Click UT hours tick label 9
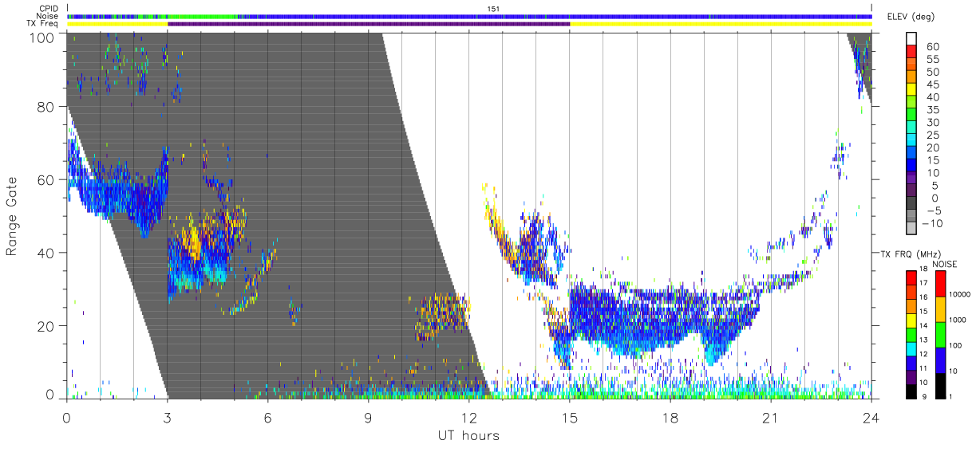 368,418
